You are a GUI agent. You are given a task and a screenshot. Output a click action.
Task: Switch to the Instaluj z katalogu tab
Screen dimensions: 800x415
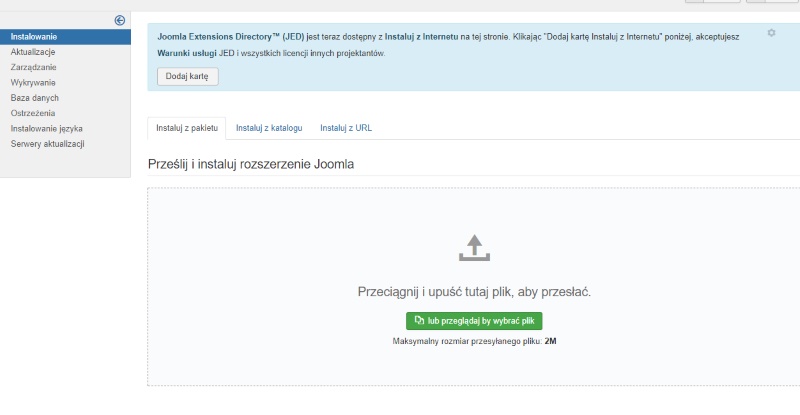pos(269,128)
